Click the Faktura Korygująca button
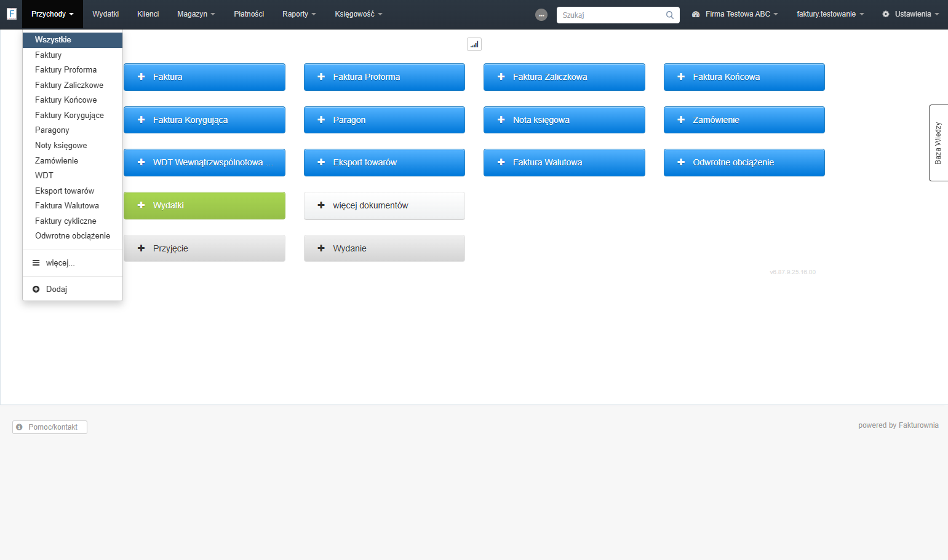 pyautogui.click(x=204, y=120)
